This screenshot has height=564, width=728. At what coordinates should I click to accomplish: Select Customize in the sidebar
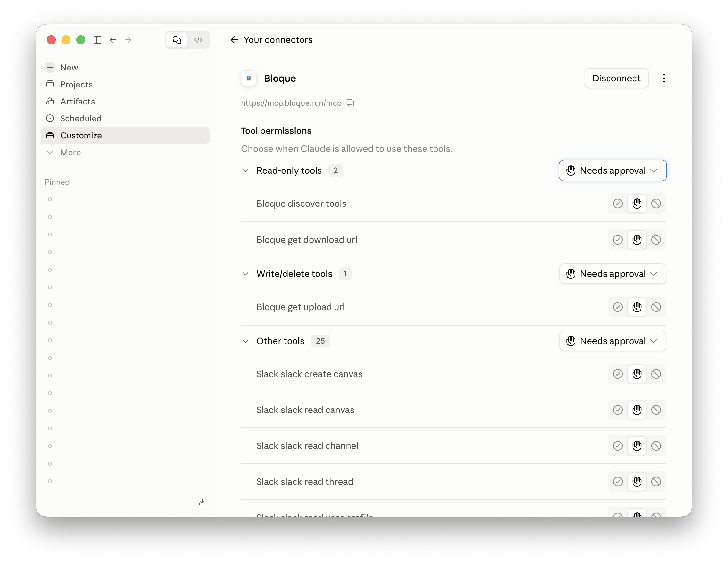[125, 135]
